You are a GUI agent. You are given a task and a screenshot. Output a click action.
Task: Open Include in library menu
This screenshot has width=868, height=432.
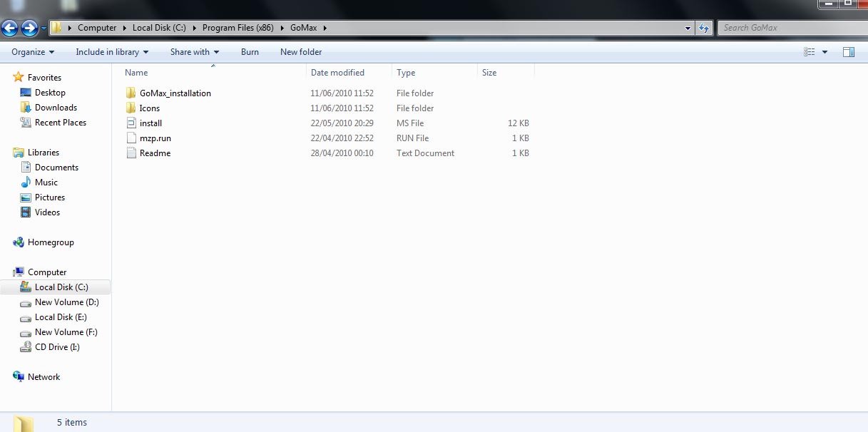[x=112, y=52]
